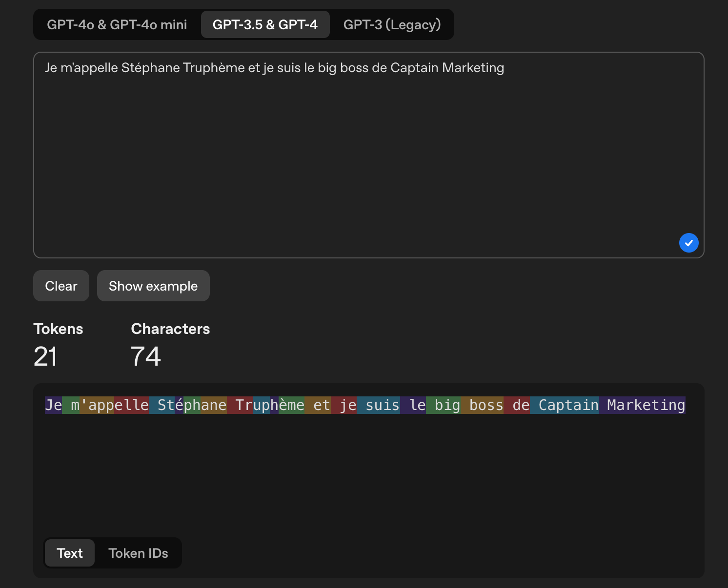
Task: Switch output view to Token IDs
Action: [x=138, y=553]
